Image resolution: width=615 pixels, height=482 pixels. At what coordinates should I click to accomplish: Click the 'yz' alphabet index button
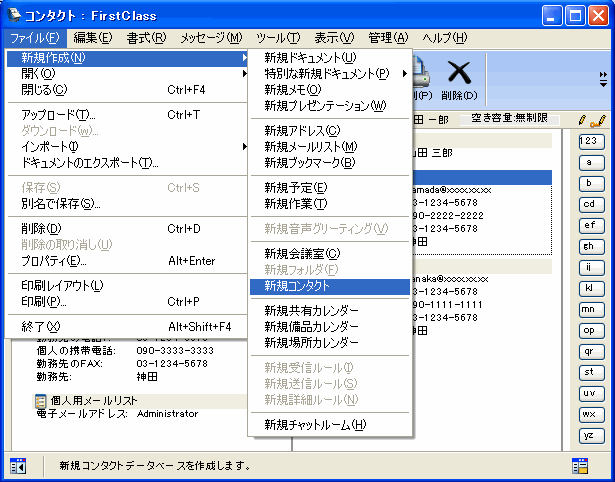590,435
